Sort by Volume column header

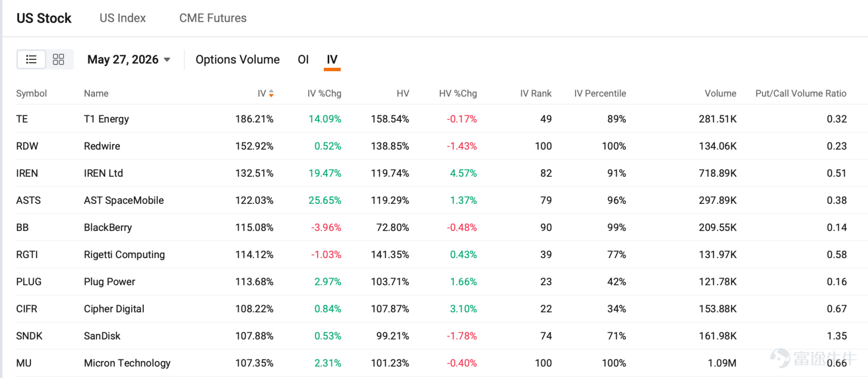[x=720, y=93]
